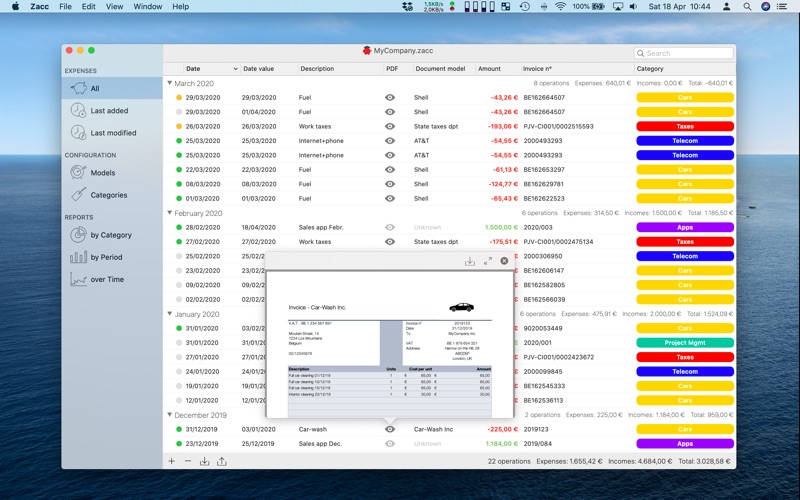This screenshot has height=500, width=800.
Task: Add a new operation with plus icon
Action: [x=172, y=461]
